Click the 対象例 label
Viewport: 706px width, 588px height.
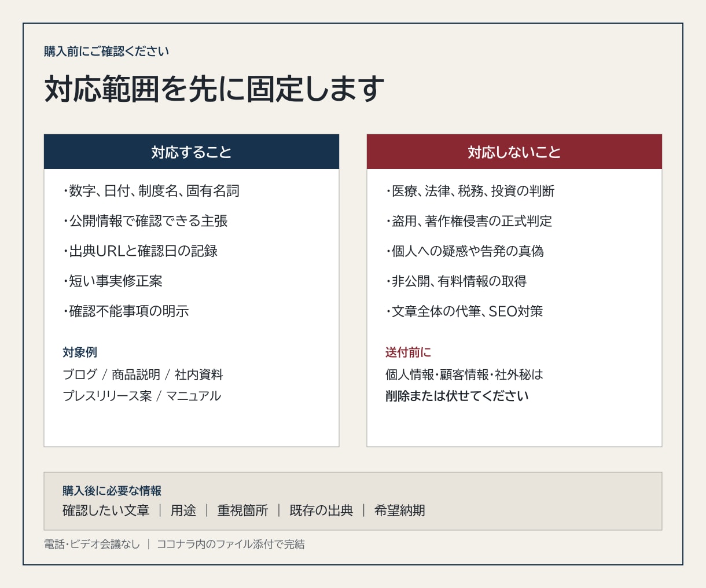[x=80, y=352]
